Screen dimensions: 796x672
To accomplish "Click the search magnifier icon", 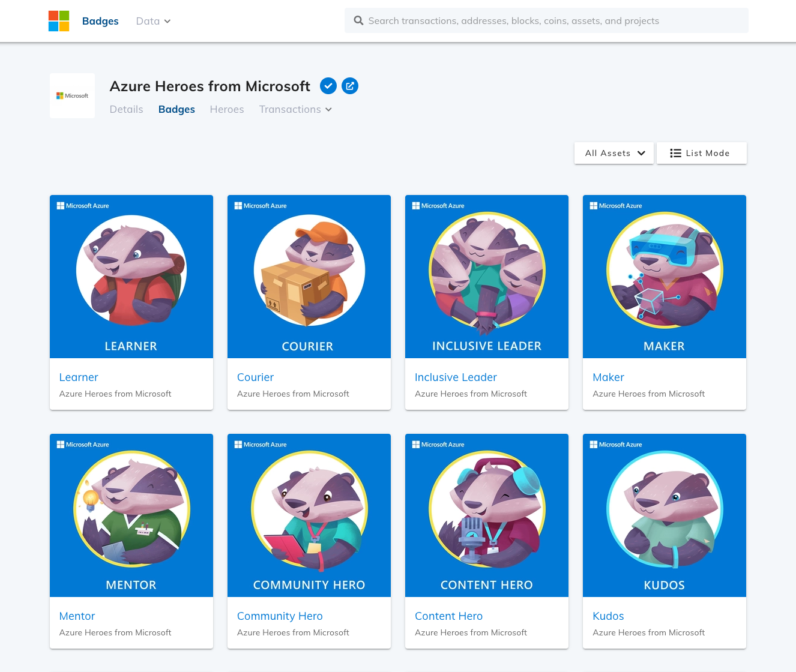I will click(x=358, y=20).
